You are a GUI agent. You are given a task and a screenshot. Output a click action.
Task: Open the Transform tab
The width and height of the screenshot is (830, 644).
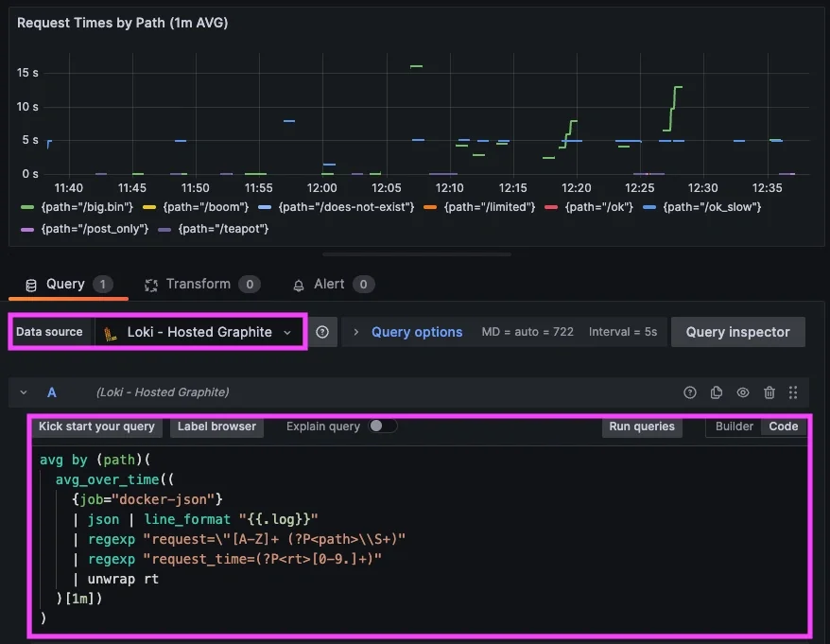pos(202,285)
